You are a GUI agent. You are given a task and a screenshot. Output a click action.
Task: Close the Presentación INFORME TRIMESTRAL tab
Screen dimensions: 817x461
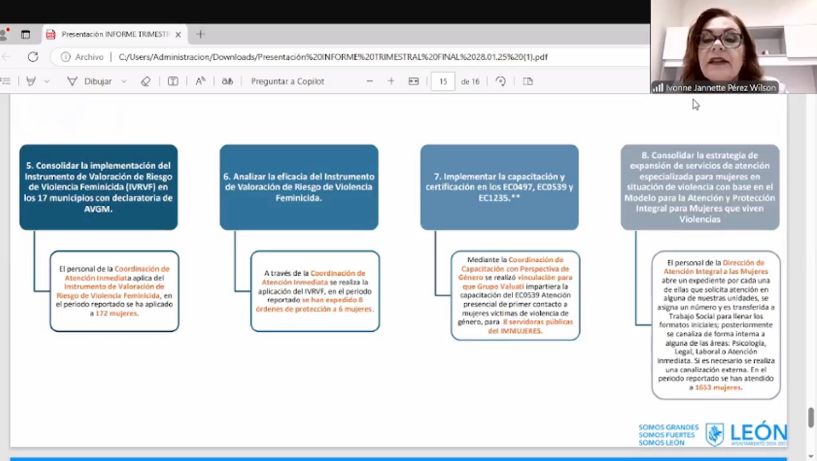point(178,34)
